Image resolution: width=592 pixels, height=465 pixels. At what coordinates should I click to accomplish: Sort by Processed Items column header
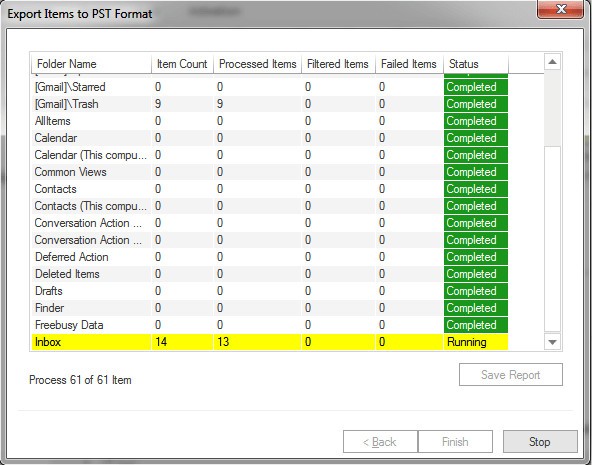(x=257, y=64)
